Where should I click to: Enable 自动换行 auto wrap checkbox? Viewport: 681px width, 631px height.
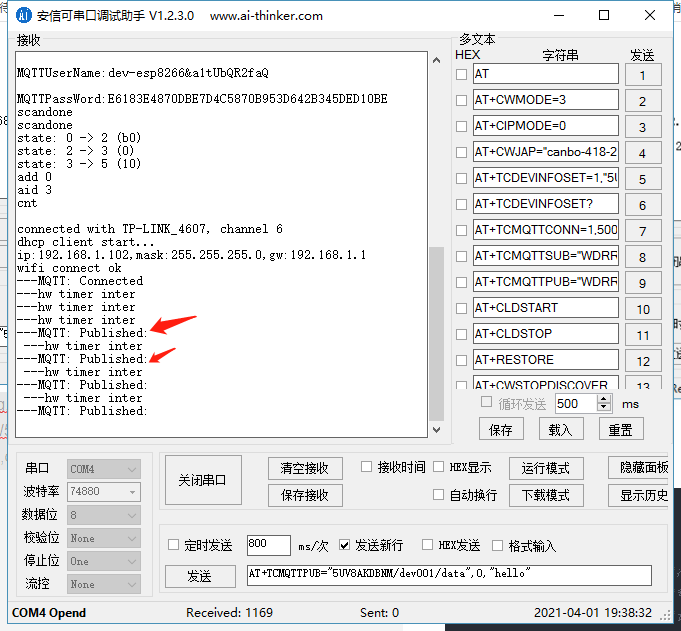tap(439, 495)
